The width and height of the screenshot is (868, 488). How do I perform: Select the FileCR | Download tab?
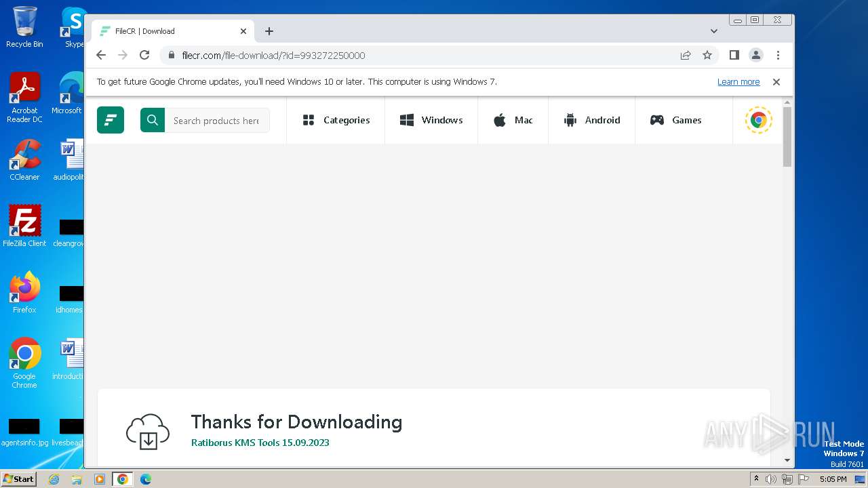pyautogui.click(x=173, y=31)
